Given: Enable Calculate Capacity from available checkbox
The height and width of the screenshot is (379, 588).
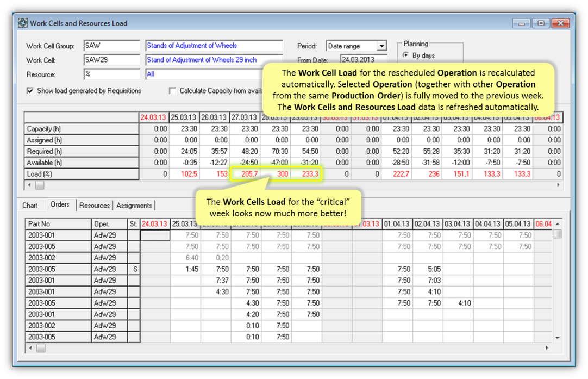Looking at the screenshot, I should pyautogui.click(x=172, y=91).
